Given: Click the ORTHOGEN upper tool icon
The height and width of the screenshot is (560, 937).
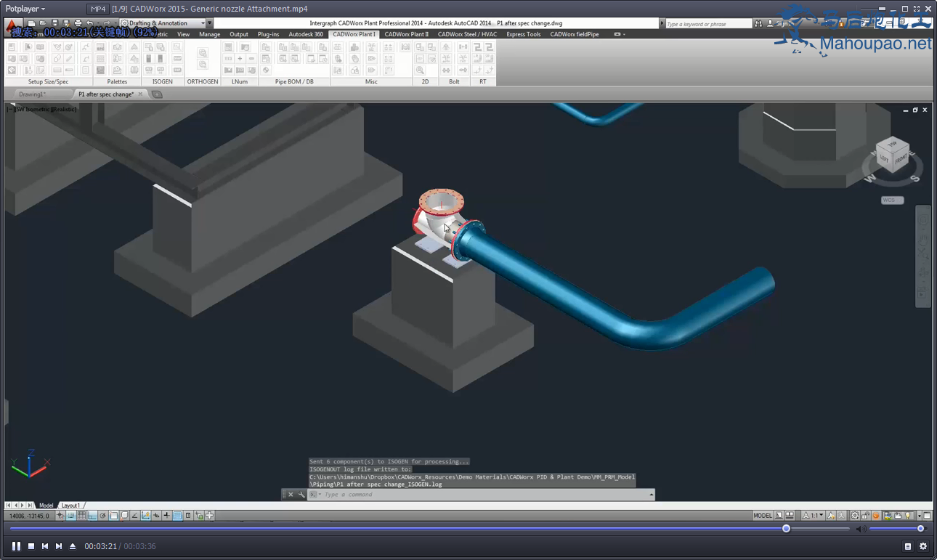Looking at the screenshot, I should click(x=203, y=52).
